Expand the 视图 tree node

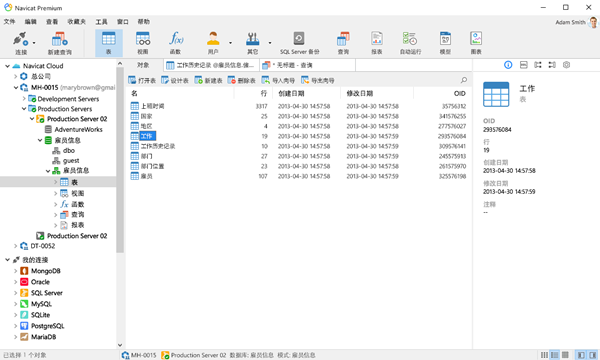[x=56, y=194]
